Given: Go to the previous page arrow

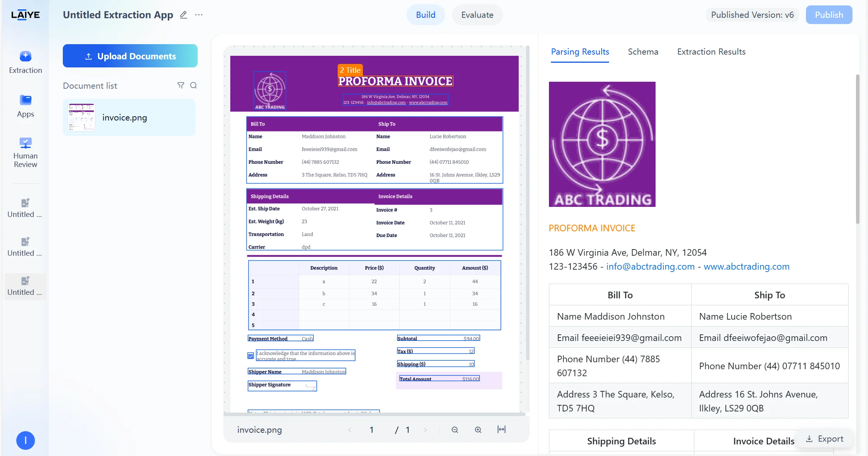Looking at the screenshot, I should tap(349, 430).
